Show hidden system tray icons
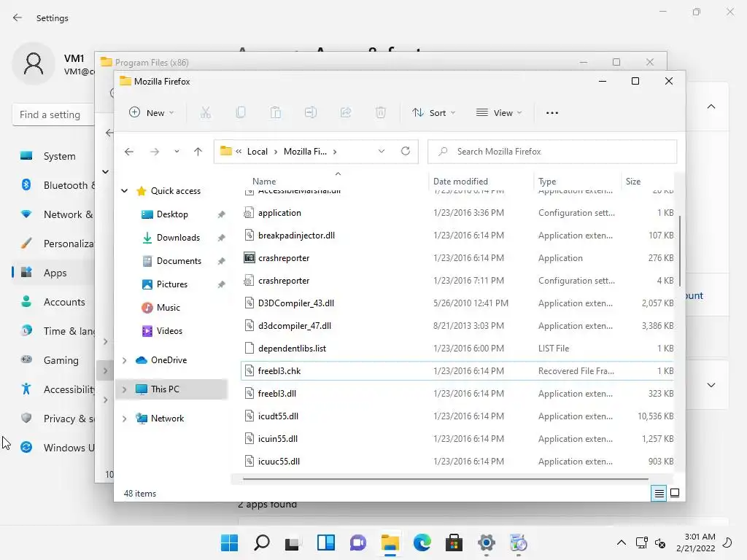Viewport: 747px width, 560px height. 622,542
